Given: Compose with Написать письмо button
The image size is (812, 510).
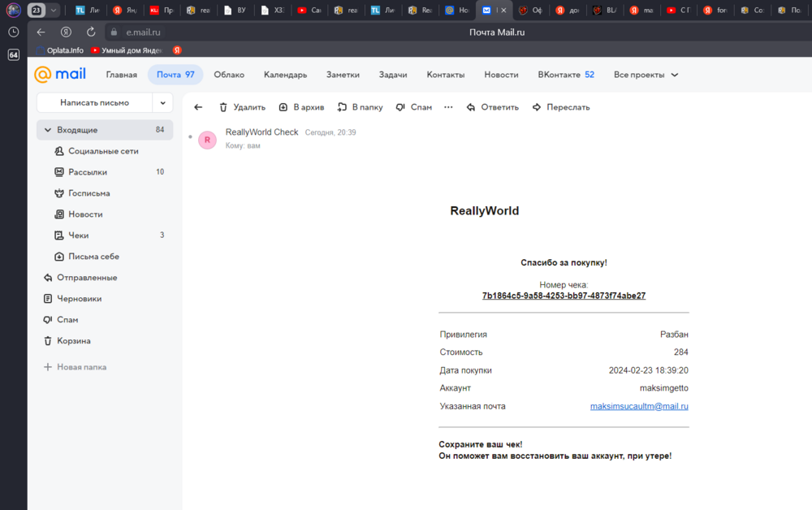Looking at the screenshot, I should (94, 102).
